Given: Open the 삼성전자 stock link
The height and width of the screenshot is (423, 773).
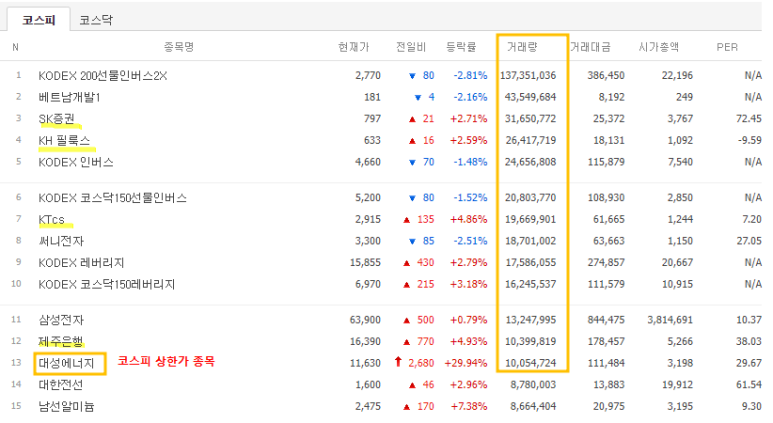Looking at the screenshot, I should click(61, 320).
